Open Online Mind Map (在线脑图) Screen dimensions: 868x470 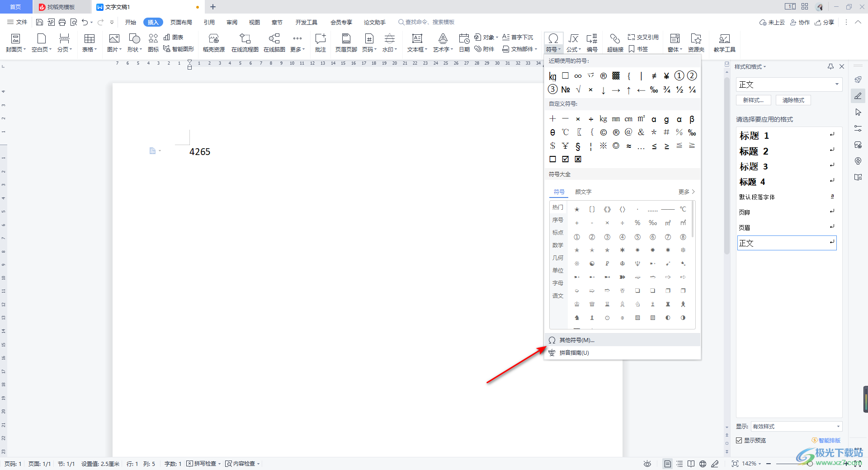[274, 43]
